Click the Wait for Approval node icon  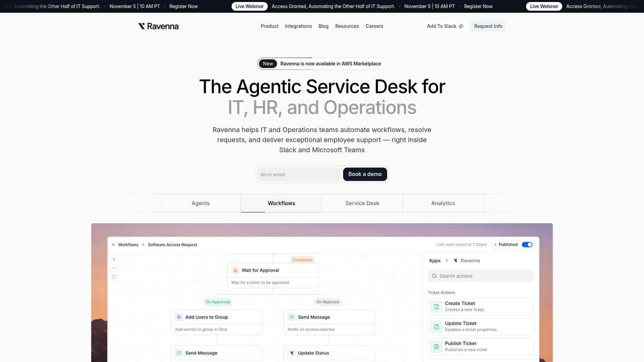(x=235, y=270)
